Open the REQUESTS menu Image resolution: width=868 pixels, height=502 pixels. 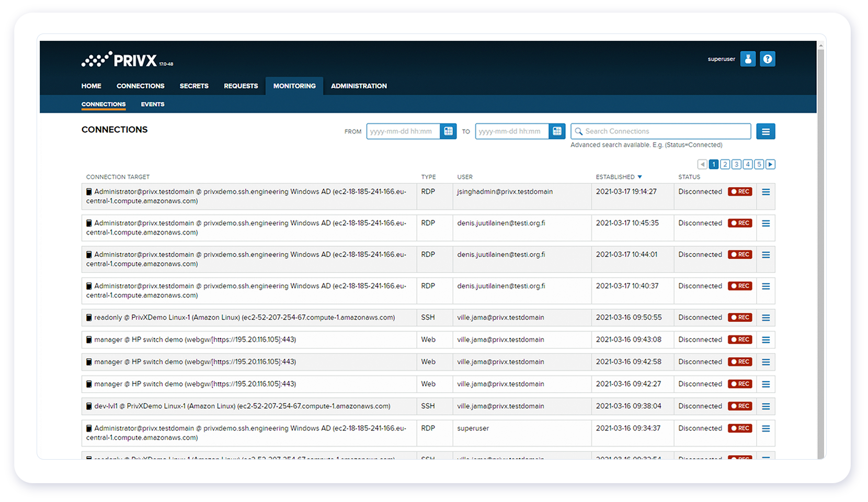[241, 86]
